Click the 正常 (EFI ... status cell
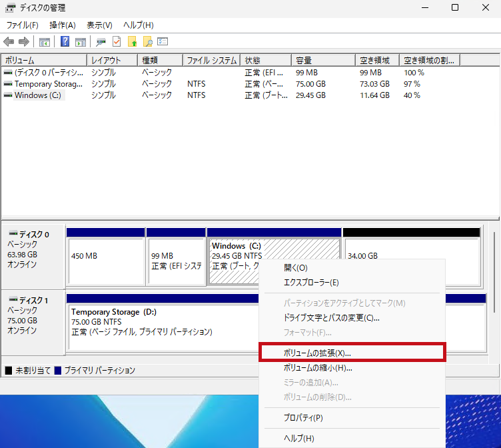 click(264, 73)
